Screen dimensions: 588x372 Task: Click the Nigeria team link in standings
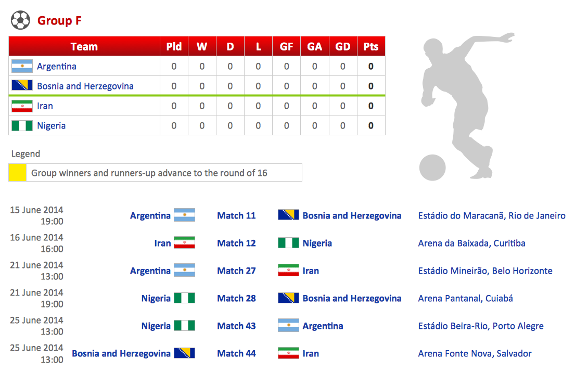(x=51, y=125)
